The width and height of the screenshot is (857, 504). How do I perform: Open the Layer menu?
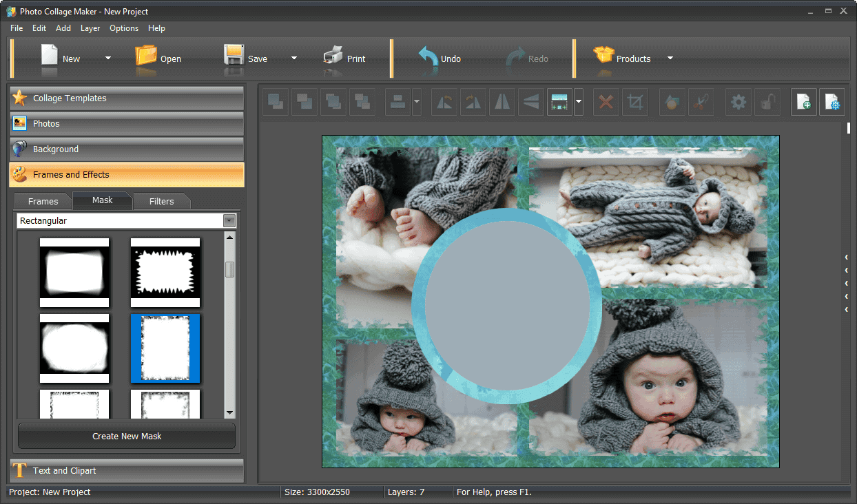tap(90, 28)
